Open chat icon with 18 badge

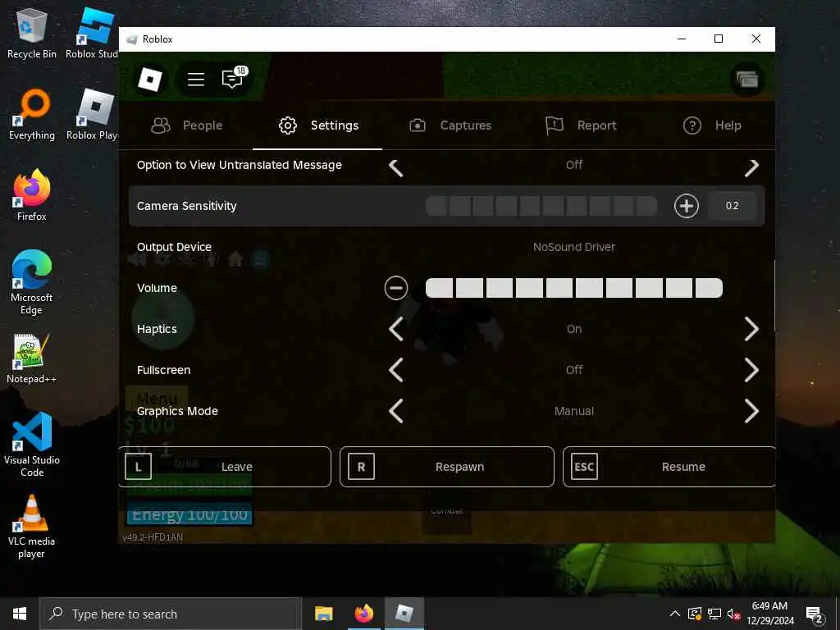234,78
